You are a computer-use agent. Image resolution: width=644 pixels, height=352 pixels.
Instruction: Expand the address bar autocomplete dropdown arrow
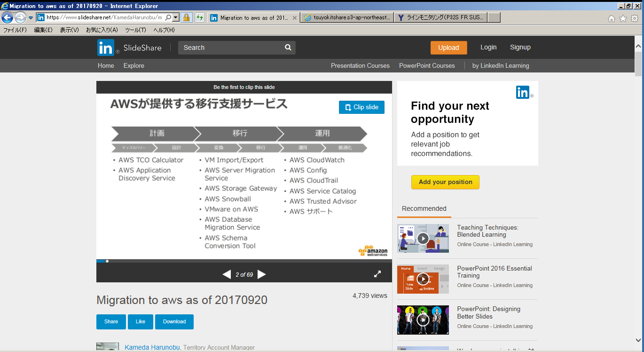click(176, 17)
